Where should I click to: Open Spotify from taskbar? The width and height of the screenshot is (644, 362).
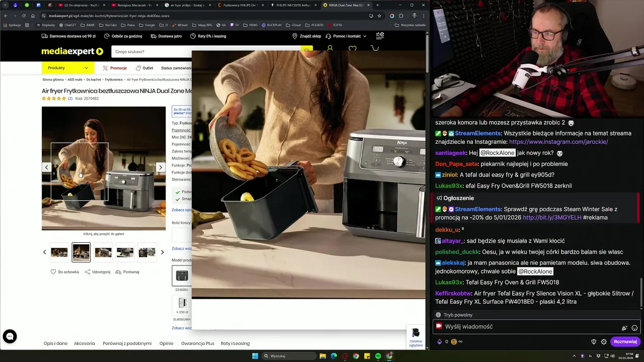click(x=378, y=356)
